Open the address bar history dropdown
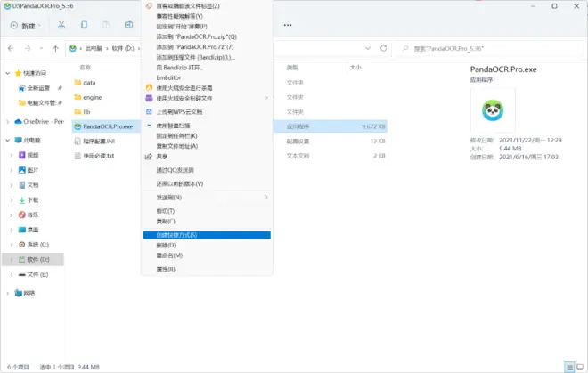This screenshot has width=588, height=373. [368, 48]
